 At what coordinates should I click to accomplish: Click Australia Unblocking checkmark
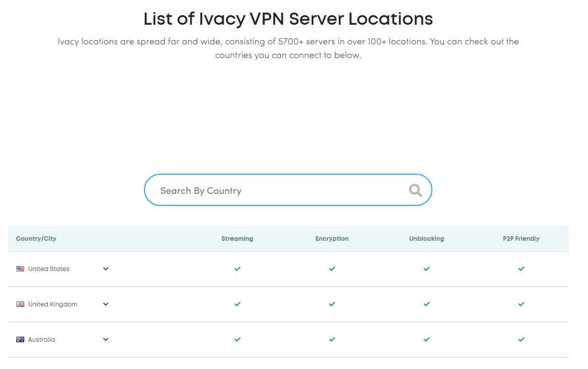pyautogui.click(x=426, y=339)
